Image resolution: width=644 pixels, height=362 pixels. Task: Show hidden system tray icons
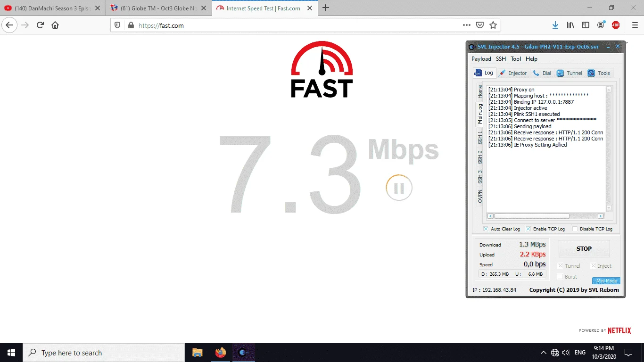543,353
